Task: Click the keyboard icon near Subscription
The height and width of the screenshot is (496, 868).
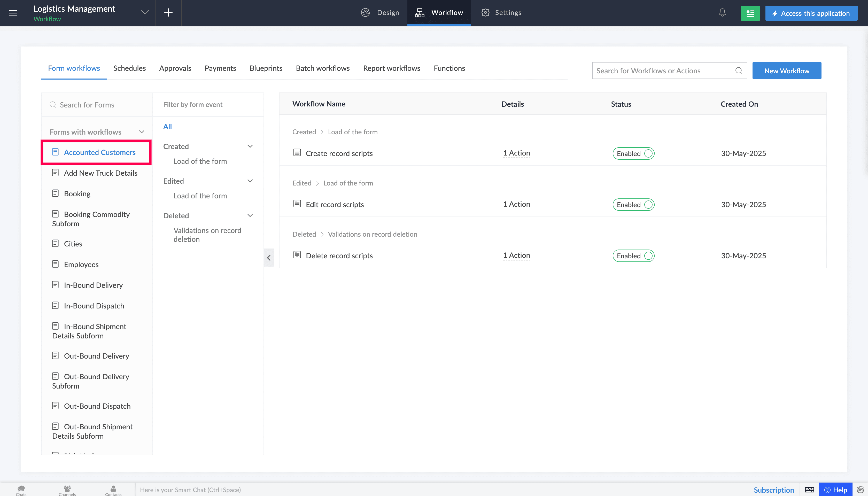Action: pos(809,490)
